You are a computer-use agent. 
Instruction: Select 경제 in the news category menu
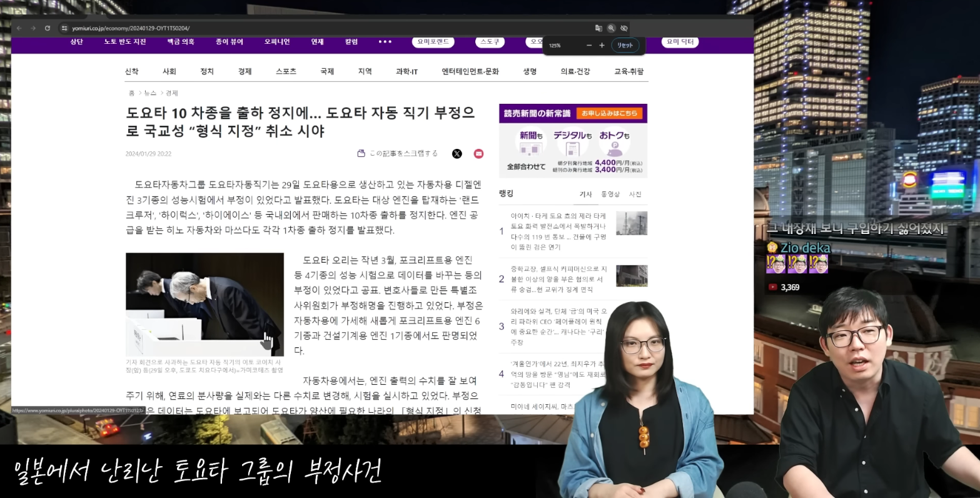pyautogui.click(x=244, y=71)
